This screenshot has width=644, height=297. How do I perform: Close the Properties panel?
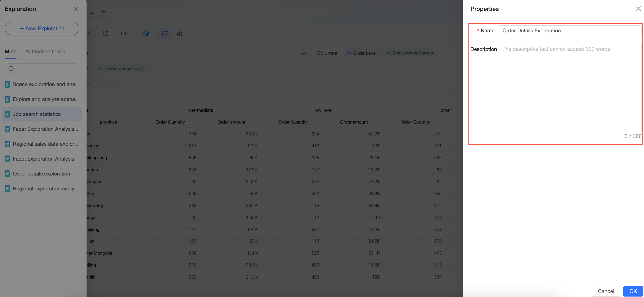[638, 9]
